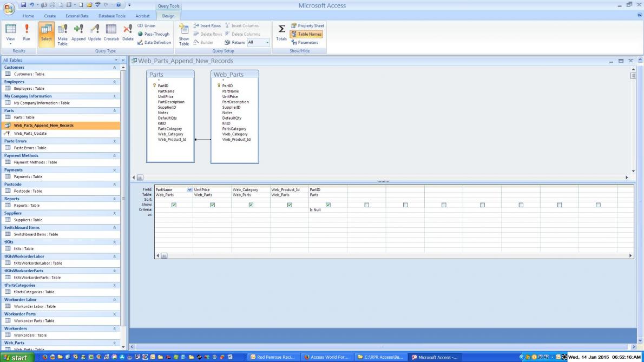The width and height of the screenshot is (644, 362).
Task: Switch to the Database Tools tab
Action: click(111, 16)
